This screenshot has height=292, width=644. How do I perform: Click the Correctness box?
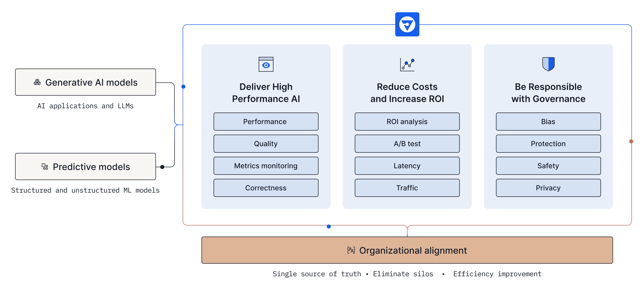pos(266,188)
